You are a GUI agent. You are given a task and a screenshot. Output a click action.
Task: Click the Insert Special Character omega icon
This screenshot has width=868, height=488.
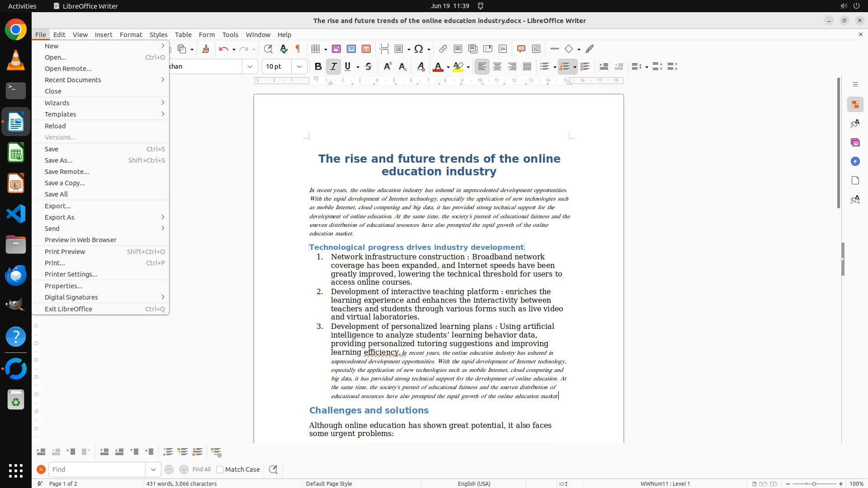(x=419, y=49)
